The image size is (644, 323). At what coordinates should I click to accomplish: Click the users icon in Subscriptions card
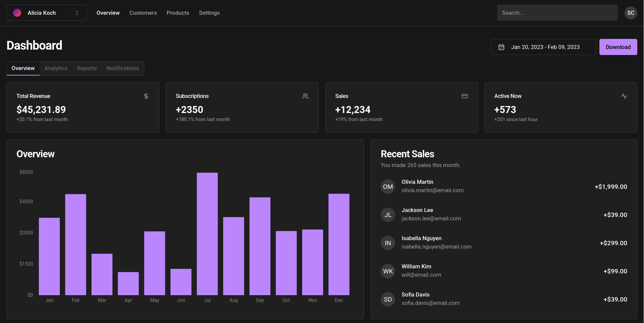(x=305, y=96)
